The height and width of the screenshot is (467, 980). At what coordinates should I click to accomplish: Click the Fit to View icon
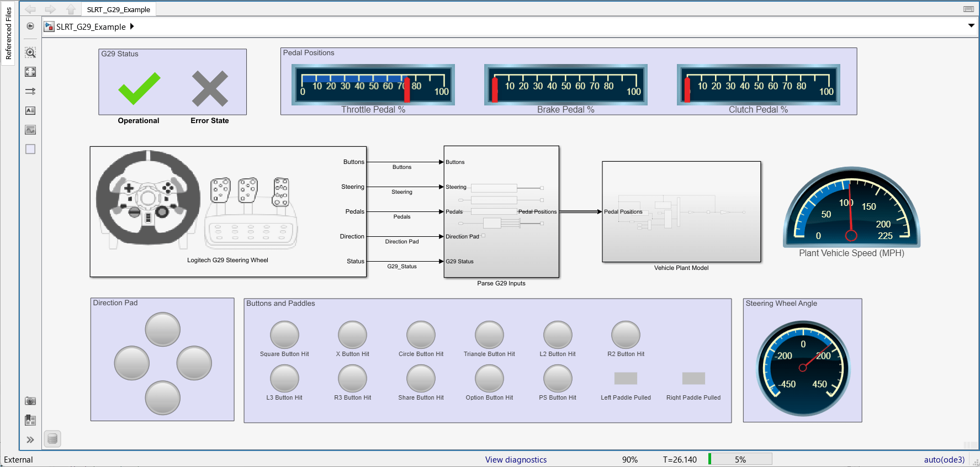[30, 72]
